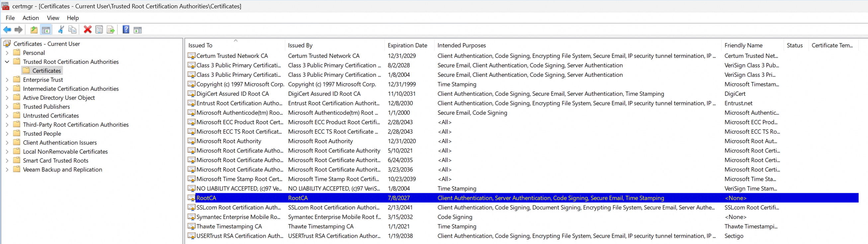
Task: Click the certificate icon beside Symantec Enterprise Mobile Root
Action: [191, 217]
